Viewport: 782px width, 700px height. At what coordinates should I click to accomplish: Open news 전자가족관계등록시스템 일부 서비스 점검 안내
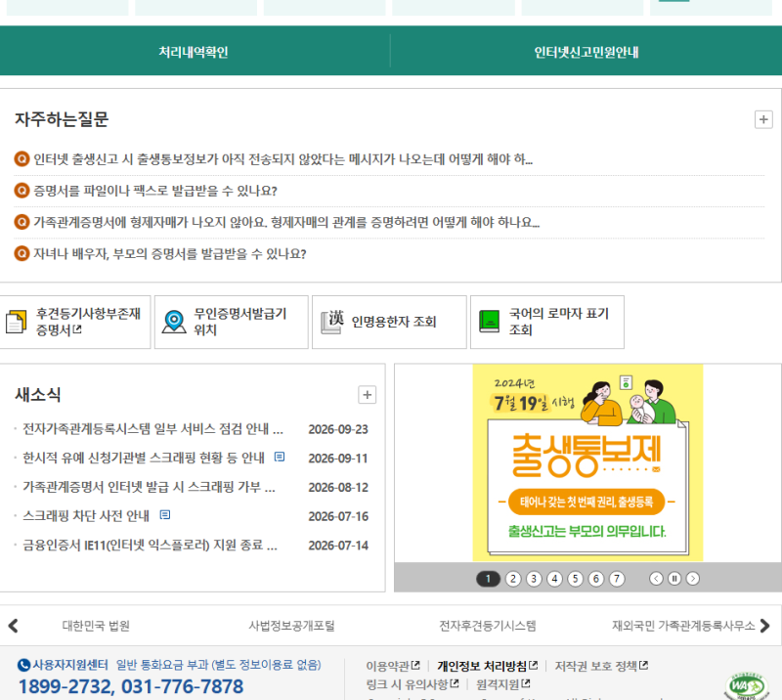tap(153, 429)
